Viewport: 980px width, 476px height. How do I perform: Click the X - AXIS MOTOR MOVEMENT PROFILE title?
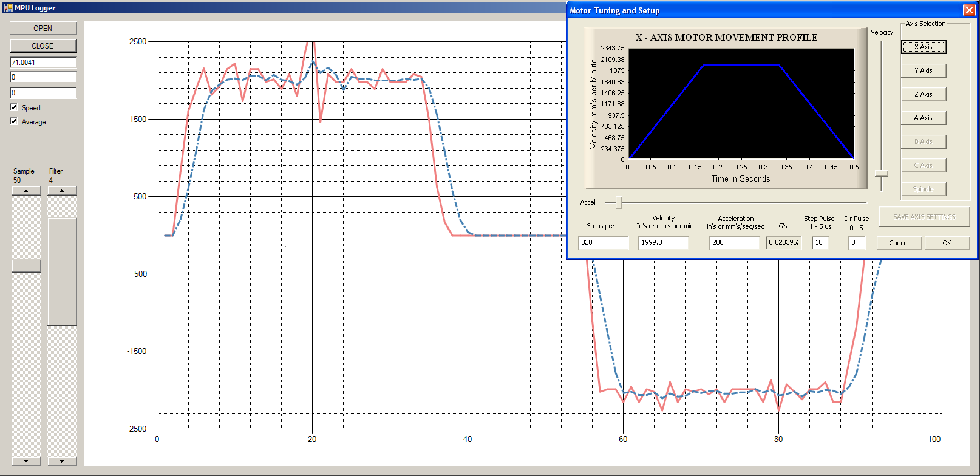click(726, 38)
